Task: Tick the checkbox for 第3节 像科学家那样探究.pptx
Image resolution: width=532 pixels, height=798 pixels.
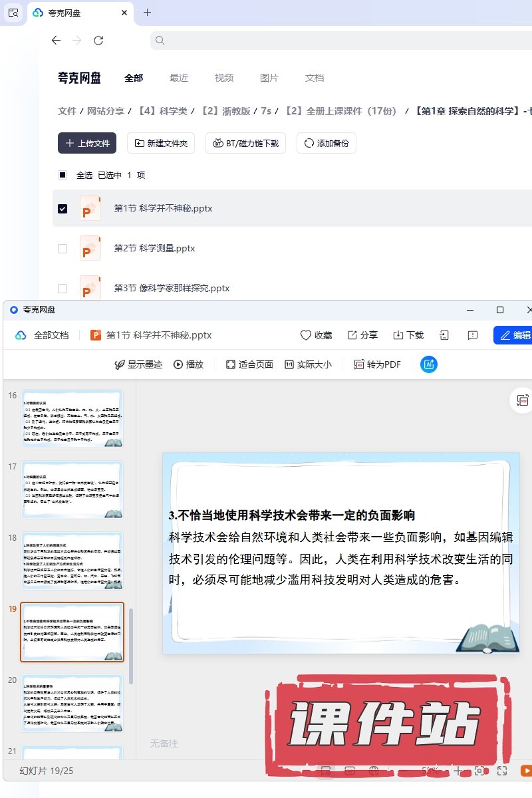Action: (x=63, y=289)
